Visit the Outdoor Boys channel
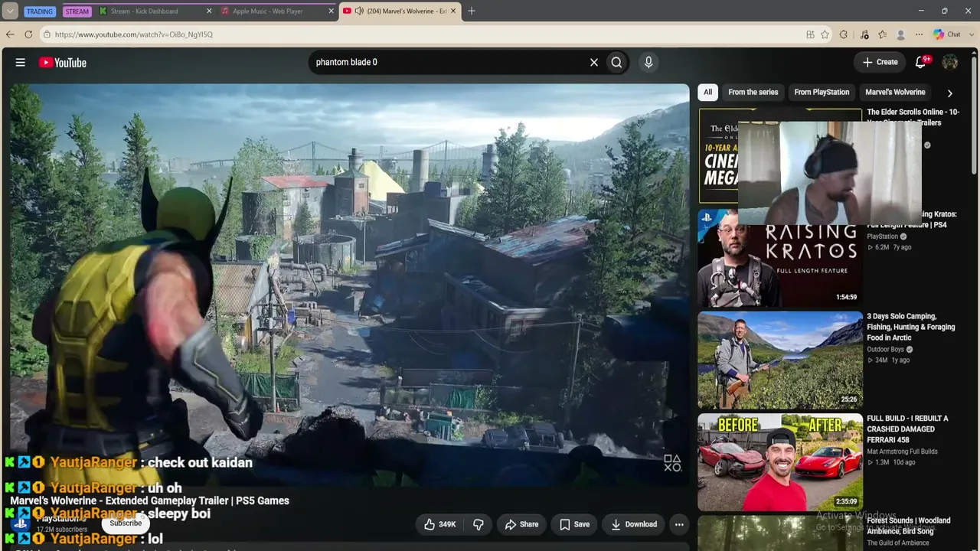Image resolution: width=980 pixels, height=551 pixels. click(885, 350)
